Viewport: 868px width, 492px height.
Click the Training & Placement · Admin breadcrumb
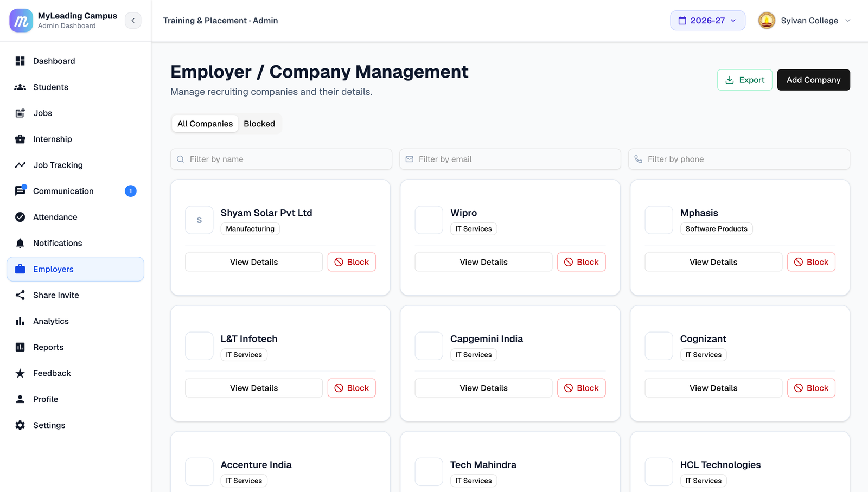point(220,21)
